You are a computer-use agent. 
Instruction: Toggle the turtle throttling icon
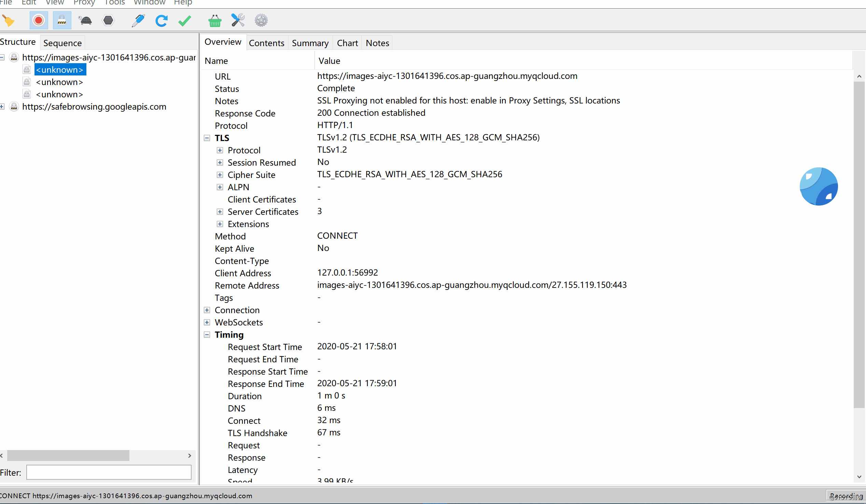(85, 20)
